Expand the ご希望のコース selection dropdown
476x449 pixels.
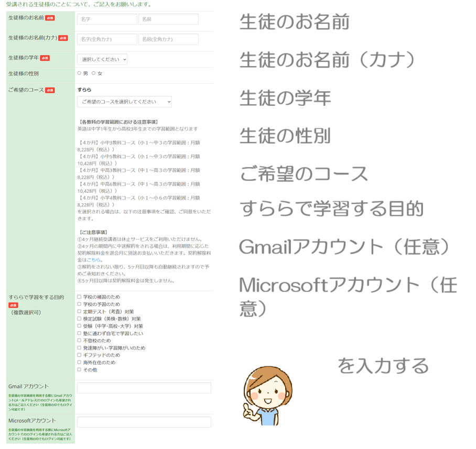[124, 102]
